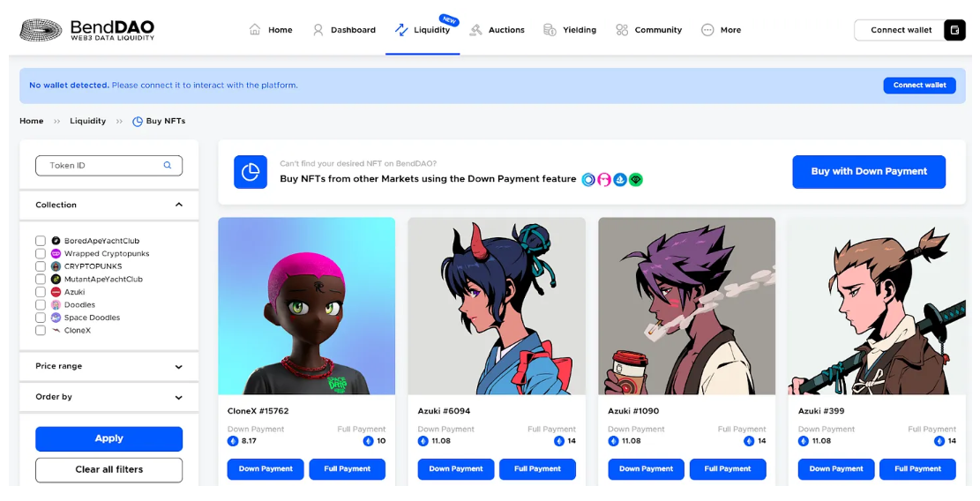
Task: Click Down Payment for Azuki #399
Action: (836, 469)
